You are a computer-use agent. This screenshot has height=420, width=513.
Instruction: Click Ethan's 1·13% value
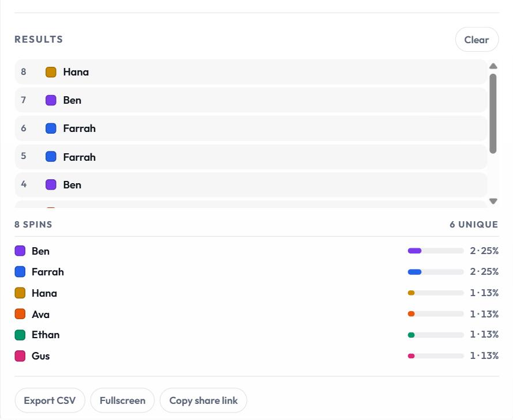tap(484, 335)
